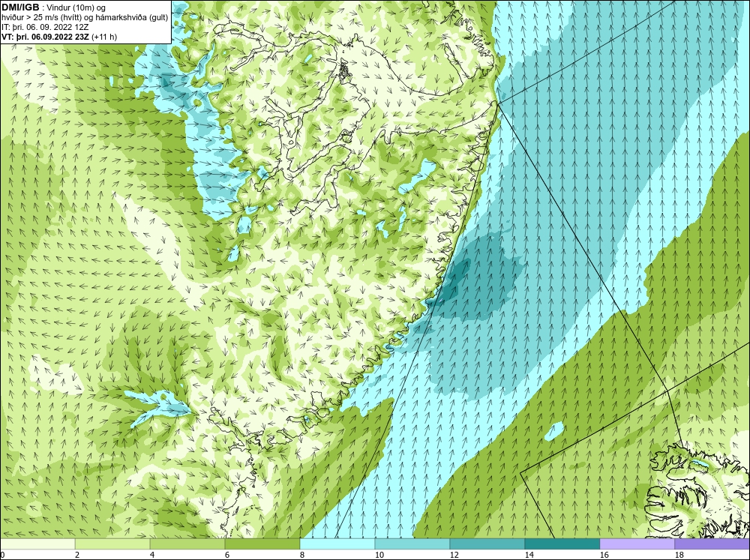The image size is (750, 560).
Task: Click the legend scale label "8"
Action: pyautogui.click(x=302, y=555)
